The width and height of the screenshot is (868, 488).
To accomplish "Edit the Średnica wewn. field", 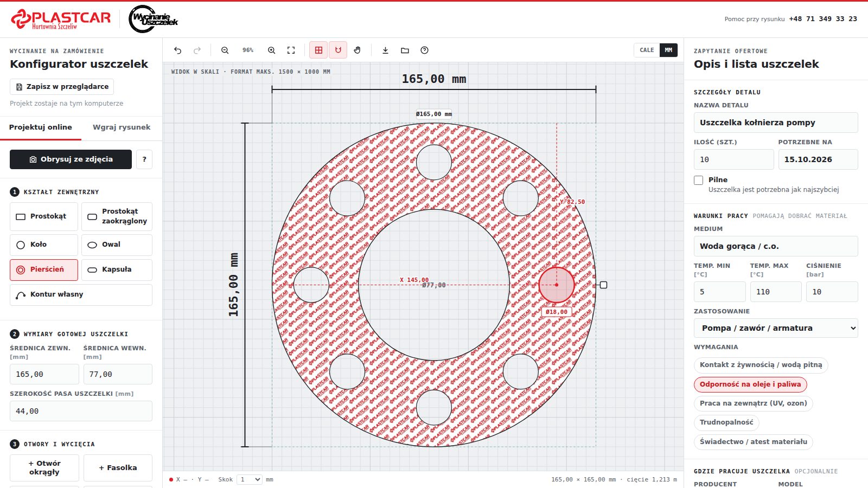I will coord(118,374).
